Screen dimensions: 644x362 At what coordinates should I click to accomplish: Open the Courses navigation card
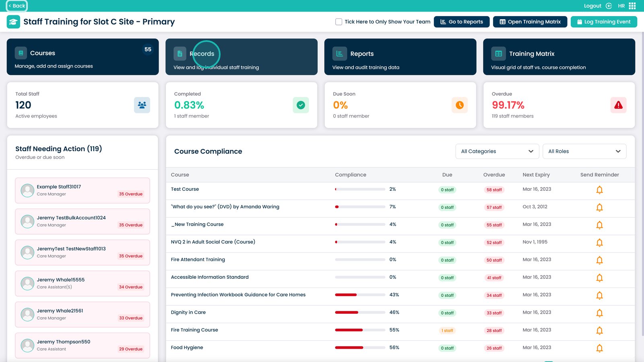(x=83, y=57)
